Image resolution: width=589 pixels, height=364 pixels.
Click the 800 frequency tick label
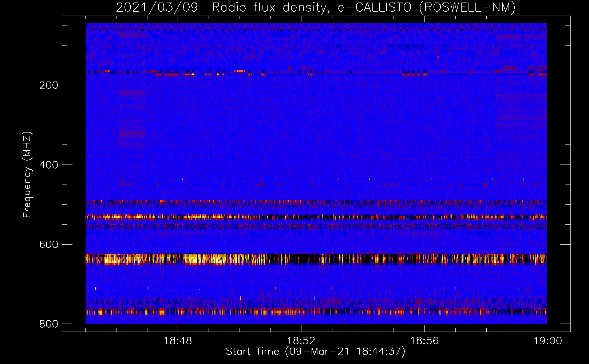pos(49,324)
